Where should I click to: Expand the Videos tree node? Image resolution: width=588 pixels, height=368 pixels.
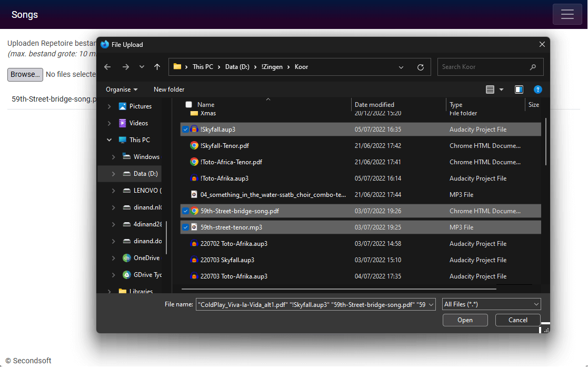pos(109,123)
